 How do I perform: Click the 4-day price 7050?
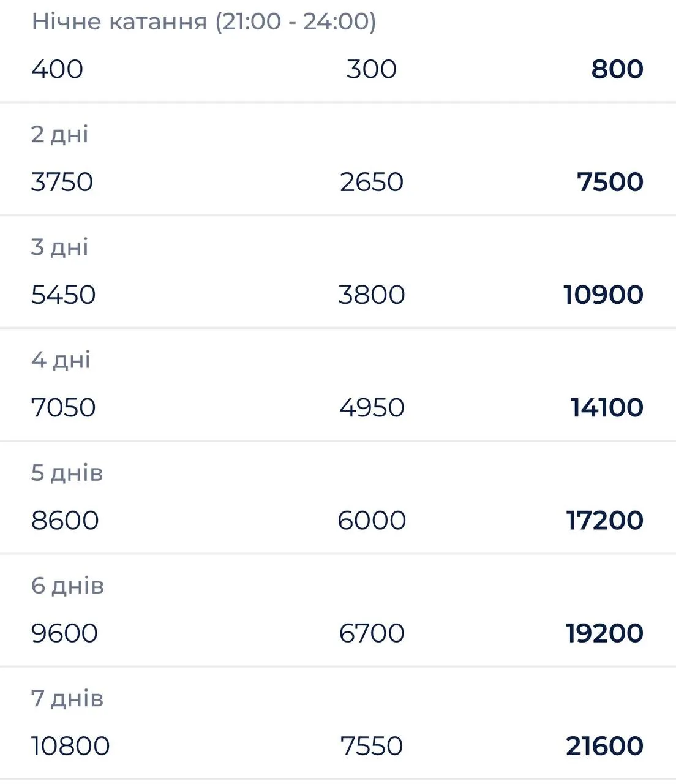[x=63, y=407]
